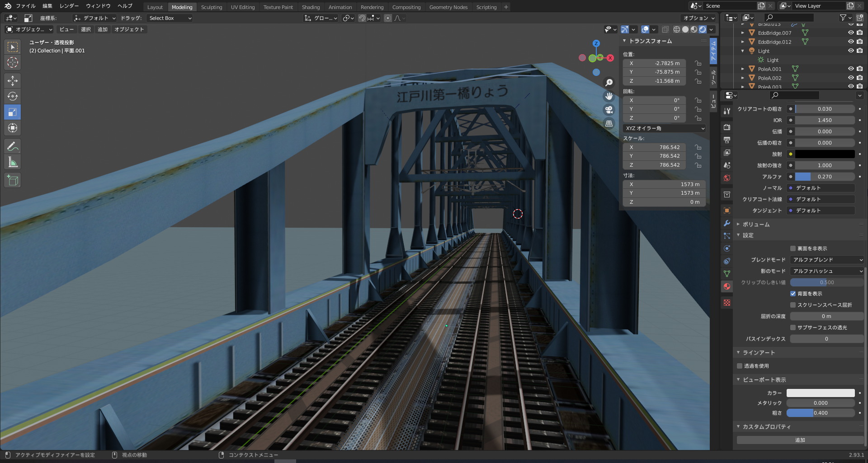Click the Add Cube tool icon
Image resolution: width=868 pixels, height=463 pixels.
pyautogui.click(x=13, y=181)
